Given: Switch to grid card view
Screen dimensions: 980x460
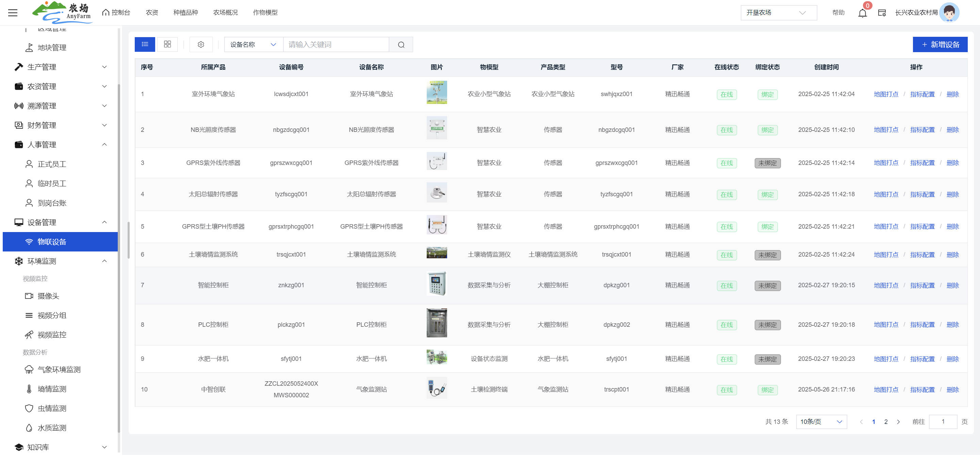Looking at the screenshot, I should [167, 45].
